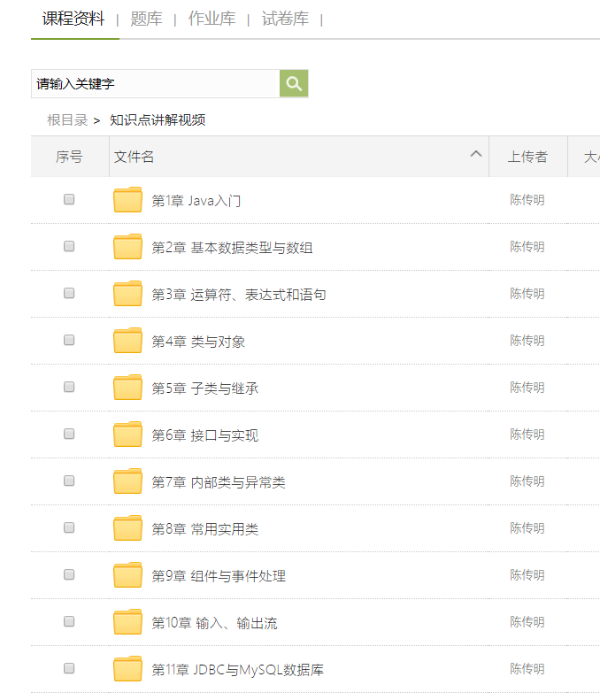The image size is (600, 700).
Task: Select the checkbox beside 第5章 子类与继承
Action: tap(69, 388)
